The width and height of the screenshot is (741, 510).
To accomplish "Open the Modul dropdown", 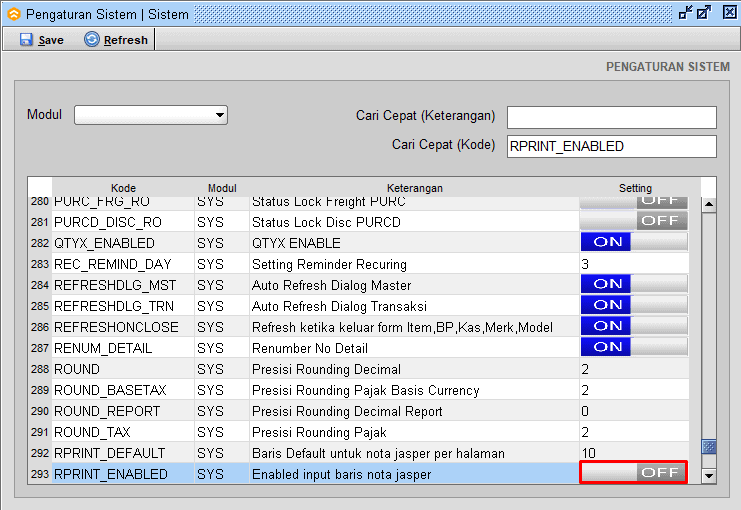I will coord(151,115).
